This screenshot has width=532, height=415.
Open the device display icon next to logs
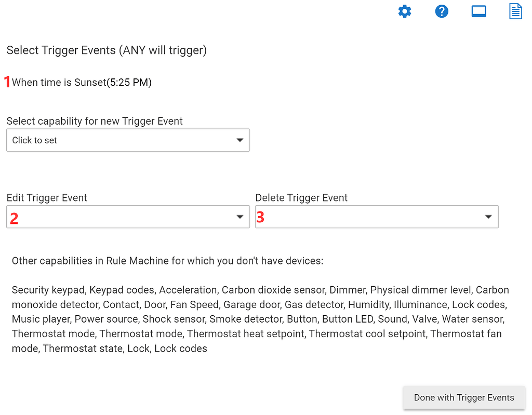click(478, 11)
